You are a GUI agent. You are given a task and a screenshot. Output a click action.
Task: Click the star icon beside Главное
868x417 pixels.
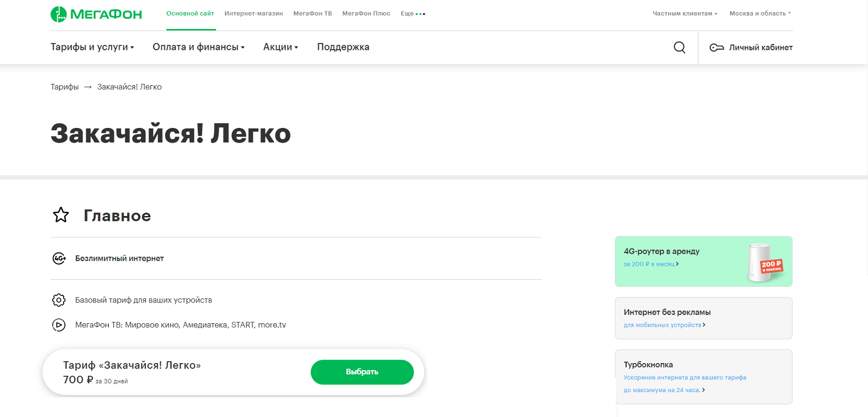pyautogui.click(x=61, y=215)
